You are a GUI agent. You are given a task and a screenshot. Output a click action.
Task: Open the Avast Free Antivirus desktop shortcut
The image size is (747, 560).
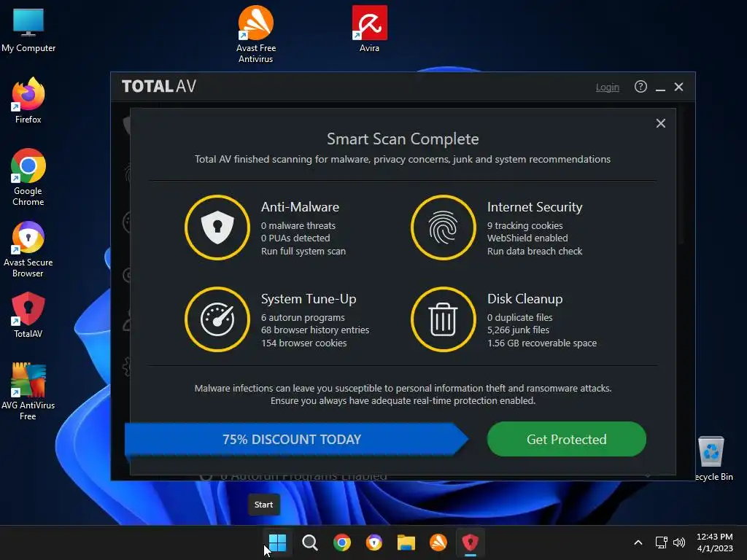coord(256,34)
